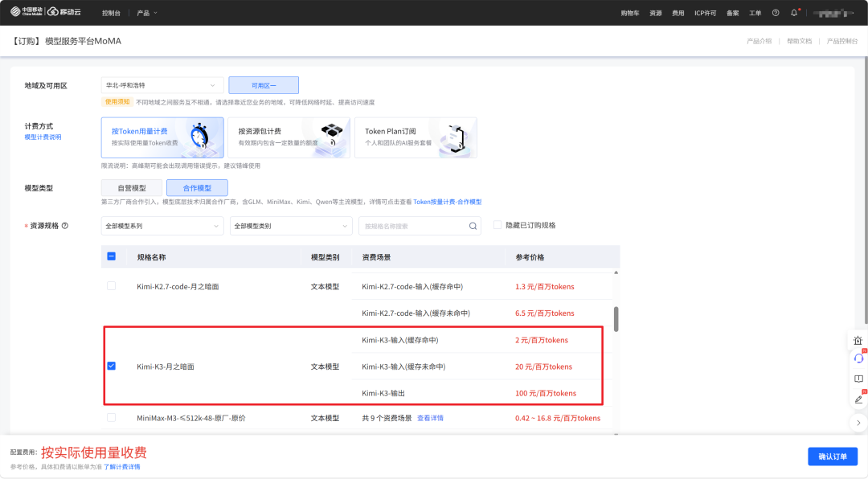Choose 按资源包计费 billing option
The image size is (868, 479).
click(x=289, y=137)
